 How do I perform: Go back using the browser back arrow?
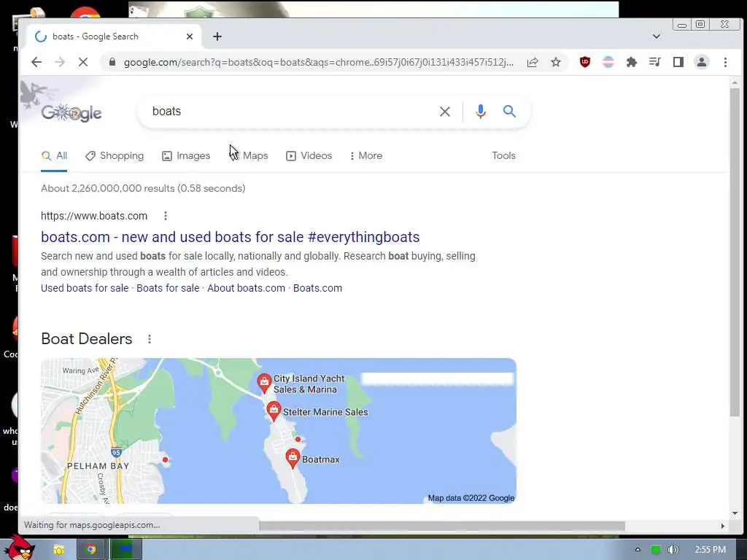36,62
